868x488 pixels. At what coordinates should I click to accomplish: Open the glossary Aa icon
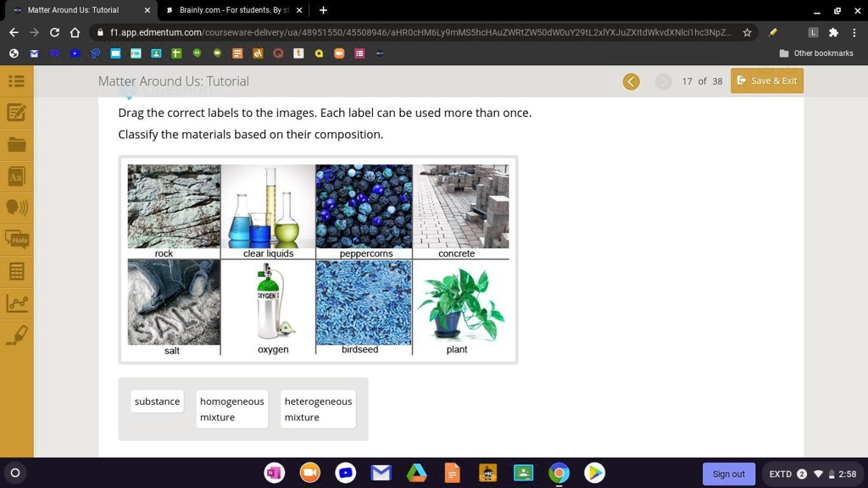point(17,175)
